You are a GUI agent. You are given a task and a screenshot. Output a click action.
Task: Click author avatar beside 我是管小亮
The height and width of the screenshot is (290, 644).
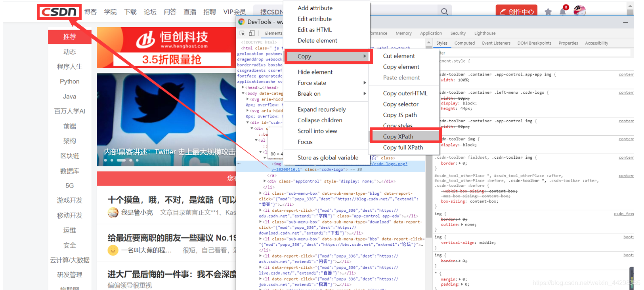[x=113, y=212]
